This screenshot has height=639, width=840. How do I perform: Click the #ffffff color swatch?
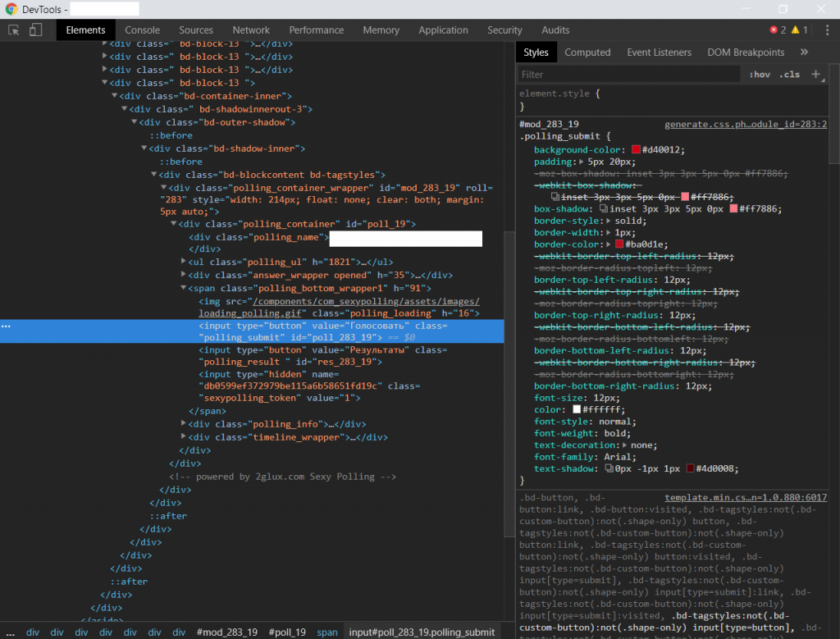[x=577, y=409]
